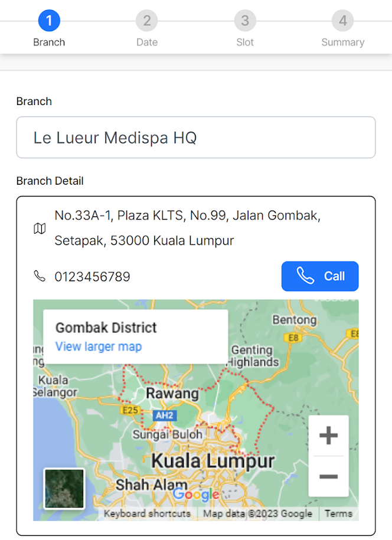Click the step 3 Slot circle
Viewport: 392px width, 540px height.
point(244,21)
